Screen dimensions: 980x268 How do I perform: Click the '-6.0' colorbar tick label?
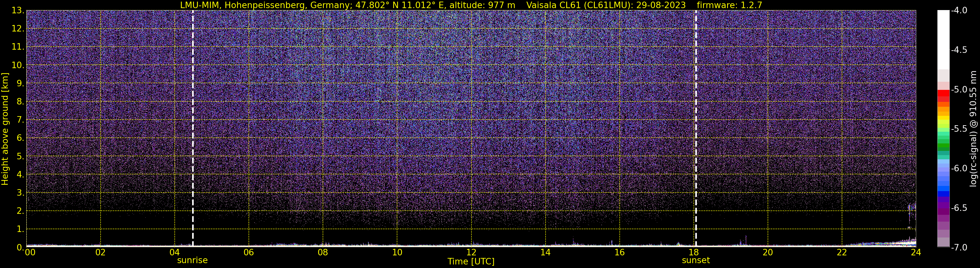(959, 168)
